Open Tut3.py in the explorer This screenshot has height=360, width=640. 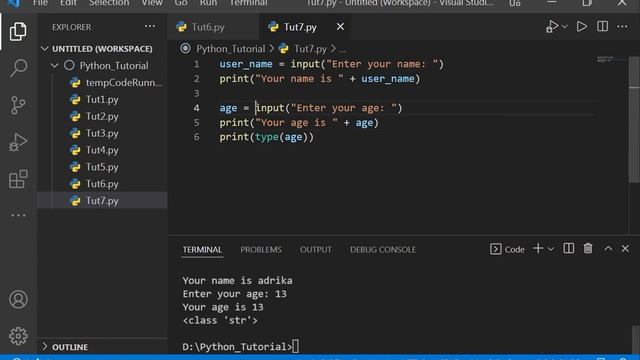pyautogui.click(x=102, y=133)
